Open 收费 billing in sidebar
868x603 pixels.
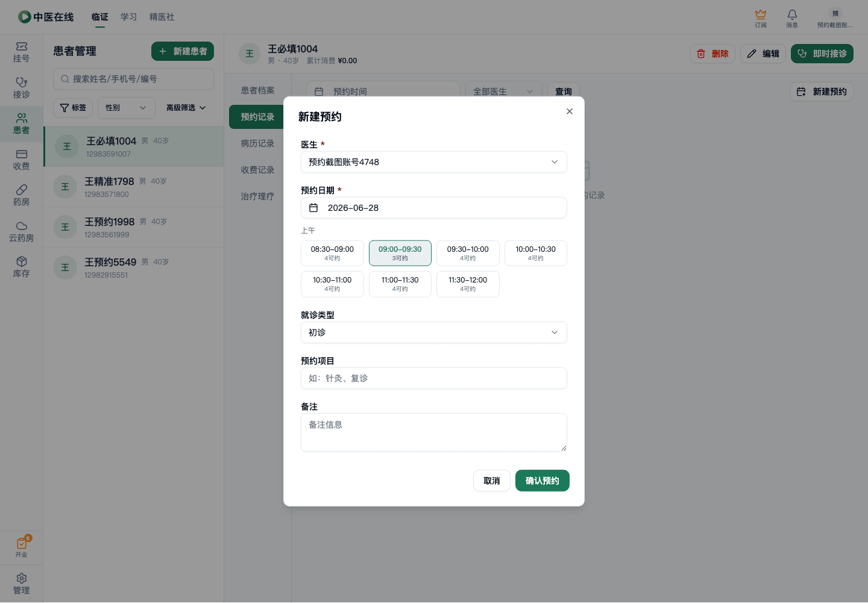pyautogui.click(x=21, y=160)
